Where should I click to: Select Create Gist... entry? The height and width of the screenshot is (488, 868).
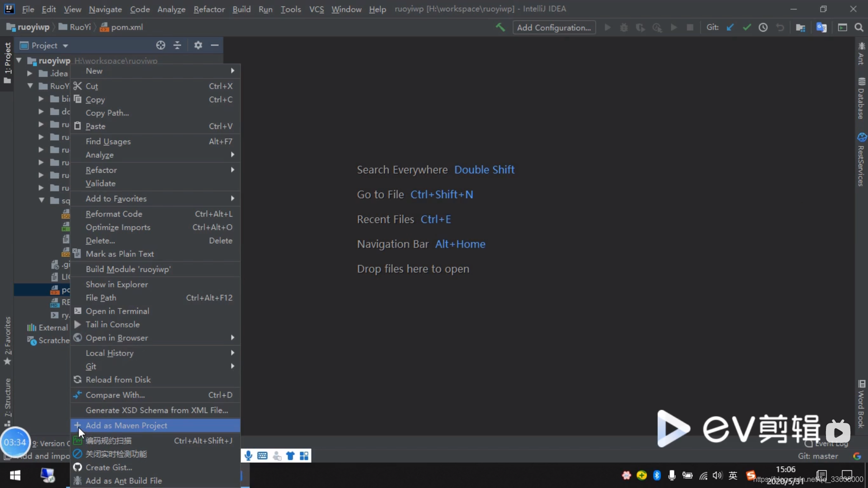click(156, 467)
